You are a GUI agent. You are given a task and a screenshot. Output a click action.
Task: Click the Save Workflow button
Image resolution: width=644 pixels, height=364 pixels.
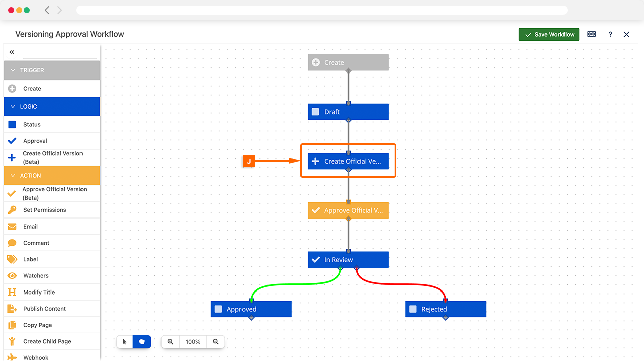549,34
